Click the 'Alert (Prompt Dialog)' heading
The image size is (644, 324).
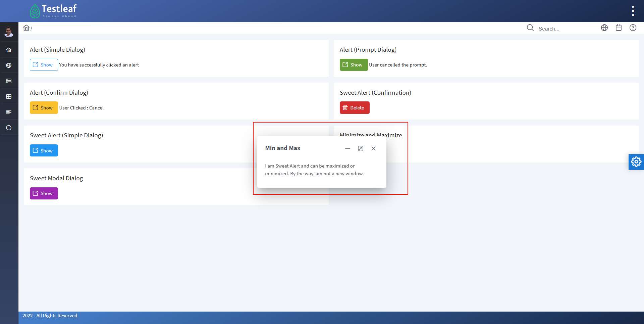[368, 50]
